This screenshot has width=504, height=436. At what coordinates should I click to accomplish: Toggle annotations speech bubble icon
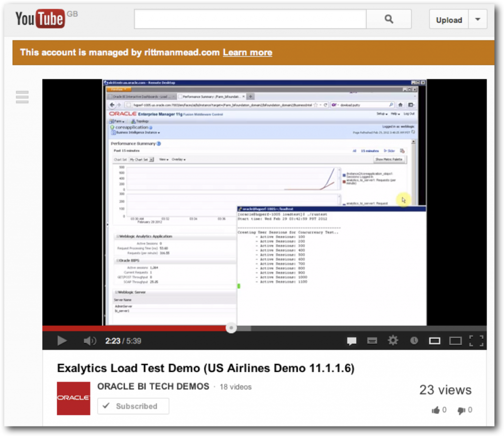(351, 341)
